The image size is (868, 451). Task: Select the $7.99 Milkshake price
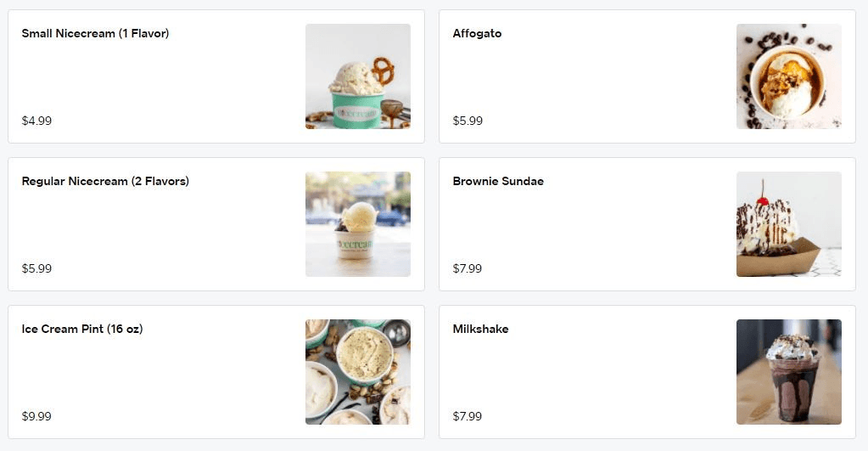[x=468, y=416]
